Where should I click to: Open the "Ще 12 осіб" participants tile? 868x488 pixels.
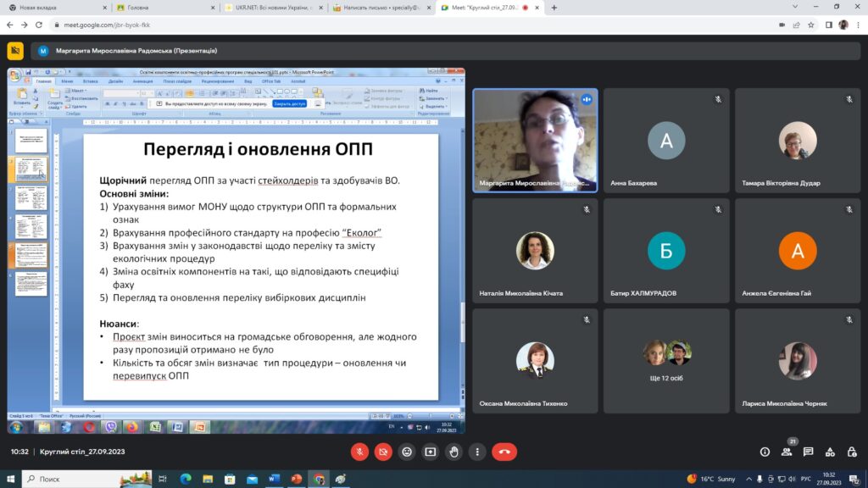(666, 360)
